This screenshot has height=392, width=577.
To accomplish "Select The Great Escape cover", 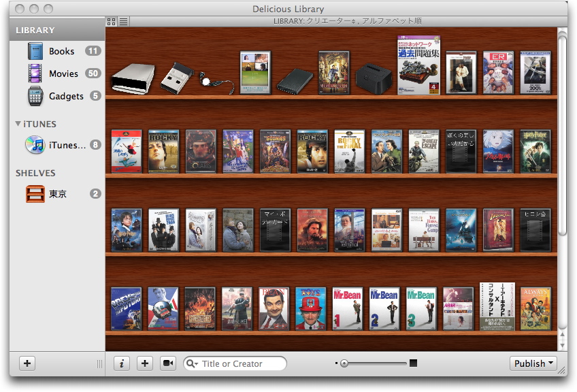I will tap(423, 151).
